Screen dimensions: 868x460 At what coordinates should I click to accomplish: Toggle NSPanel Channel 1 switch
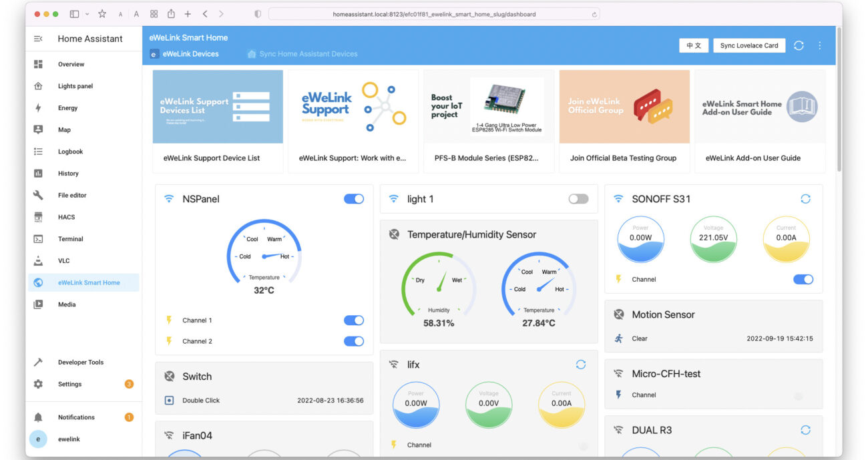354,320
